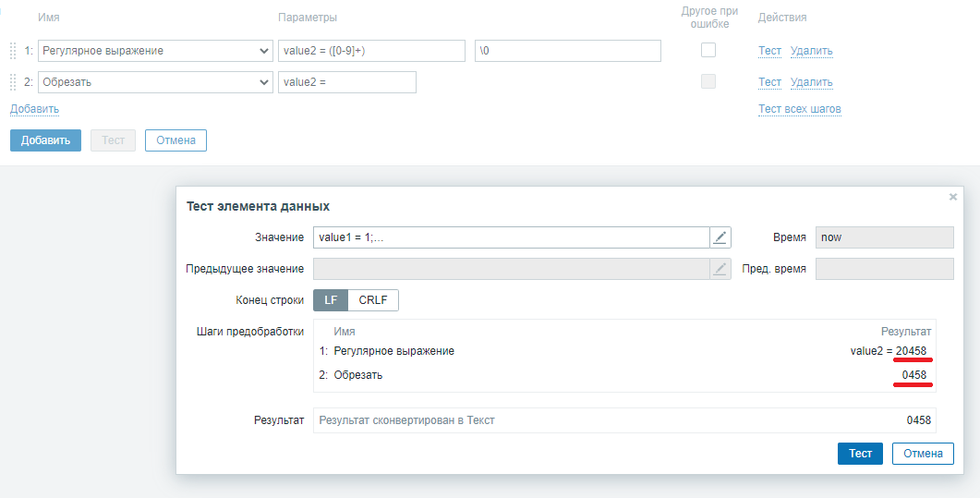The image size is (980, 498).
Task: Open the Обрезать step type dropdown
Action: [x=154, y=82]
